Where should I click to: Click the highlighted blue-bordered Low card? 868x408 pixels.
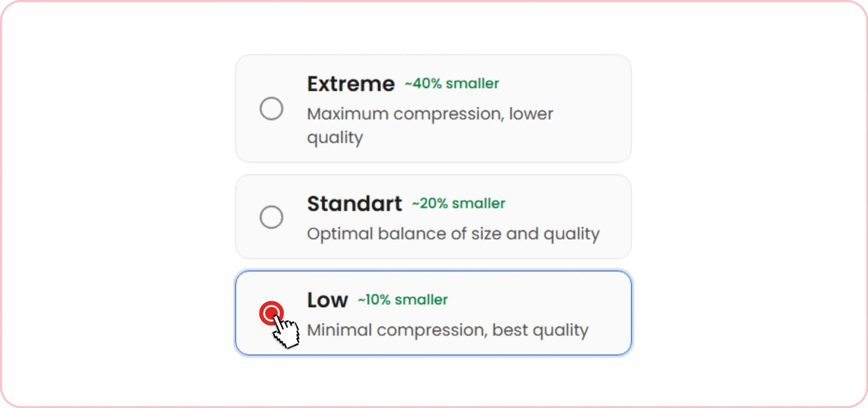coord(433,313)
